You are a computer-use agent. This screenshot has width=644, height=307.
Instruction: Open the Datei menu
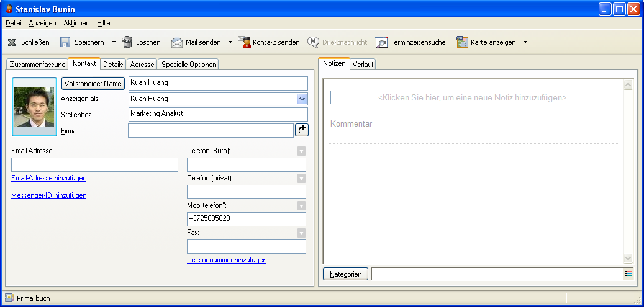(x=14, y=23)
